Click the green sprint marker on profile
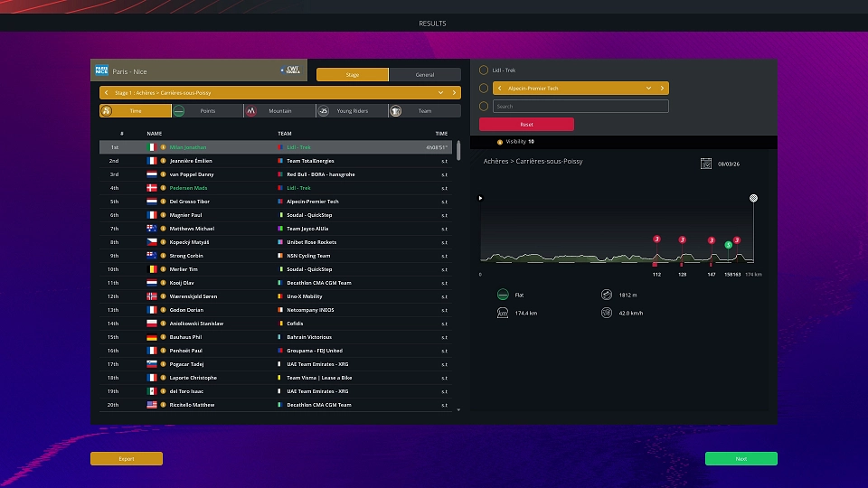The width and height of the screenshot is (868, 488). pos(729,245)
